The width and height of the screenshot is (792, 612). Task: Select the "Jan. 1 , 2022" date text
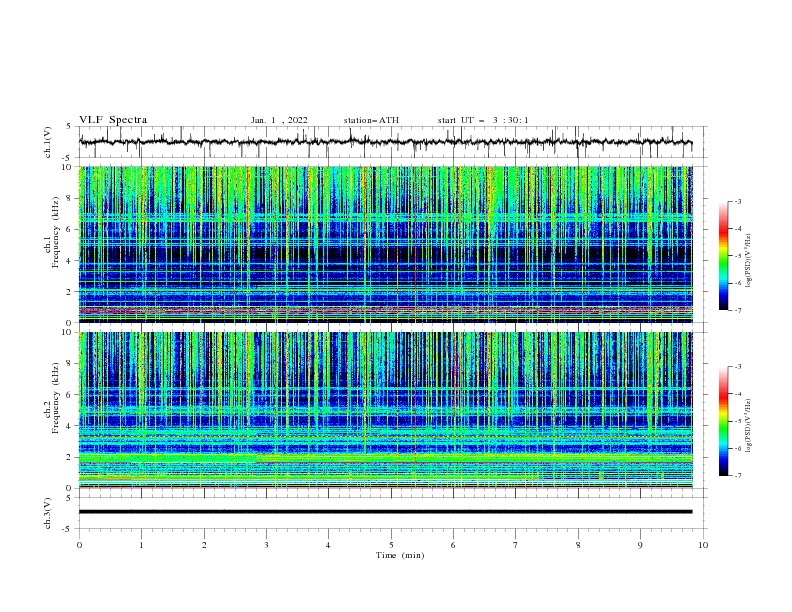279,120
